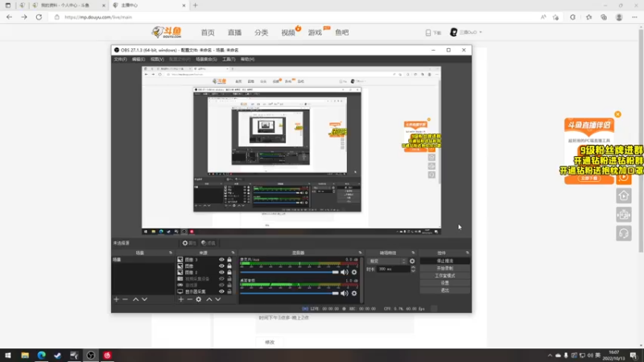Open File Explorer from taskbar
This screenshot has height=362, width=644.
pos(25,355)
